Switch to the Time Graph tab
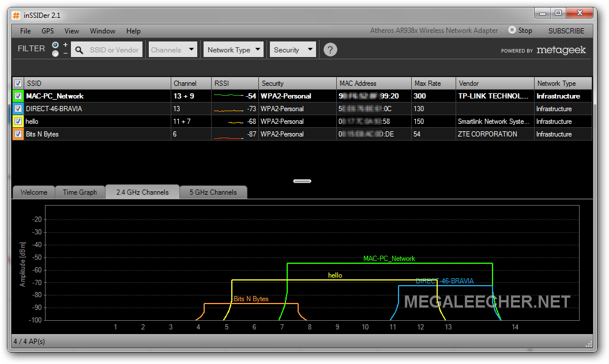The image size is (609, 364). (x=80, y=192)
